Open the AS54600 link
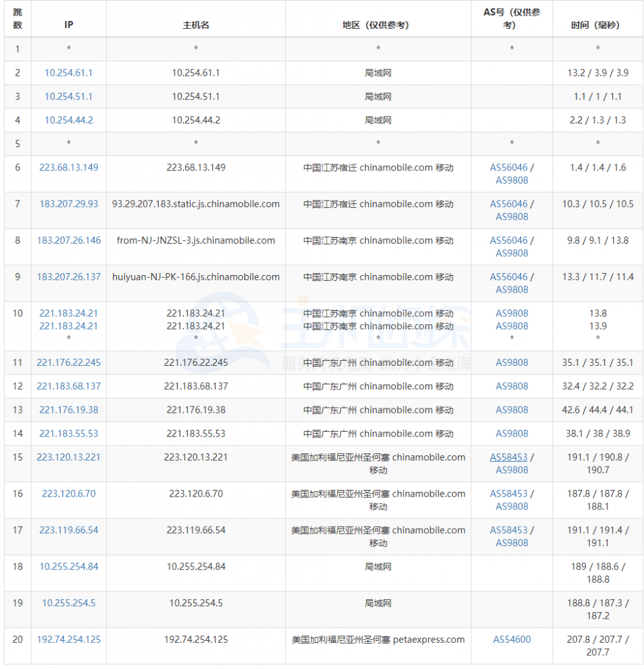Viewport: 644px width, 669px height. pos(511,640)
